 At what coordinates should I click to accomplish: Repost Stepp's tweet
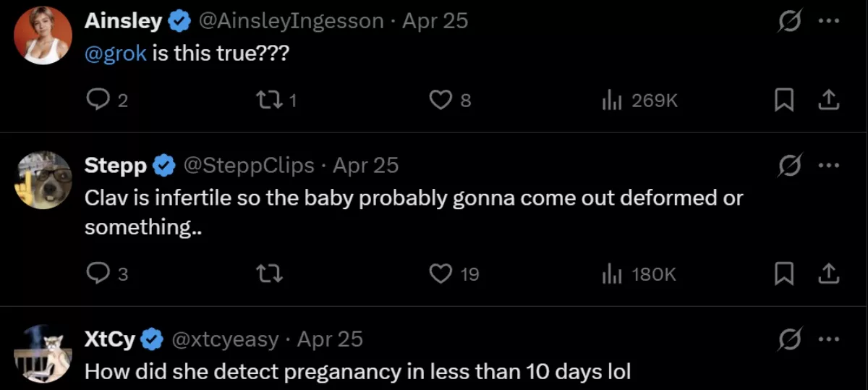coord(270,274)
